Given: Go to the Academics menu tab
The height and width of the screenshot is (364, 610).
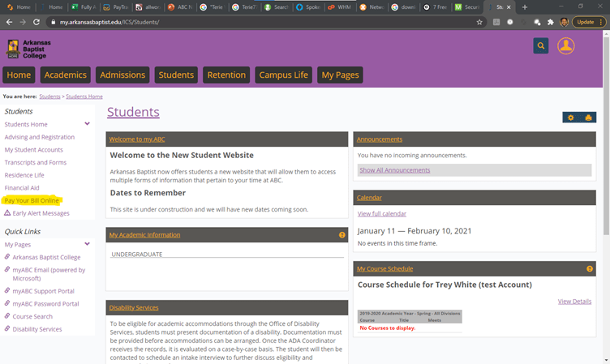Looking at the screenshot, I should [x=65, y=75].
